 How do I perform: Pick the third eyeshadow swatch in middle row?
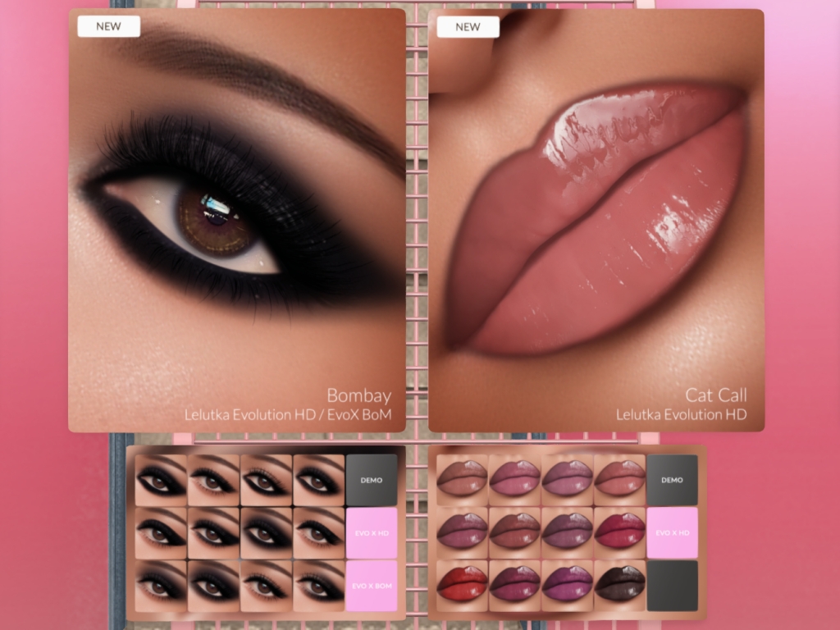266,532
